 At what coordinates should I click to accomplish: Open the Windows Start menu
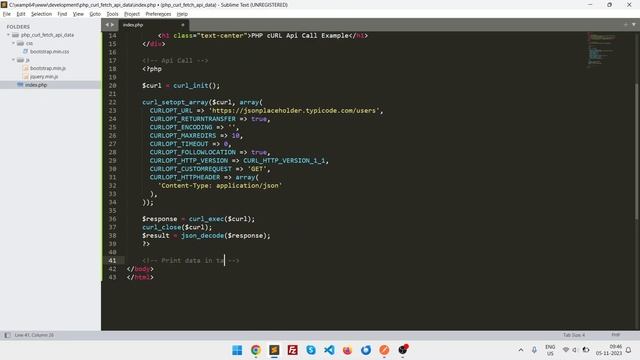click(237, 350)
